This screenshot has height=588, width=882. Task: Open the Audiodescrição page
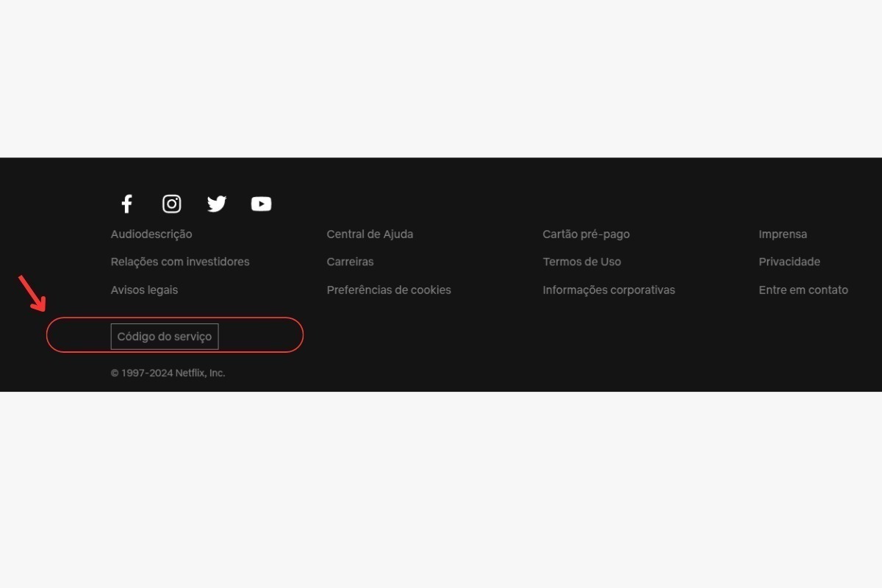(151, 234)
